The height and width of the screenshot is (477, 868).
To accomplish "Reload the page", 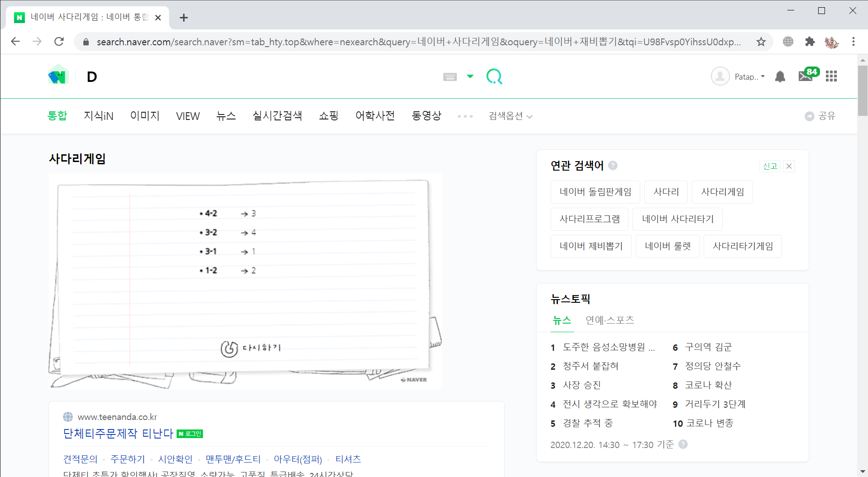I will click(x=59, y=42).
